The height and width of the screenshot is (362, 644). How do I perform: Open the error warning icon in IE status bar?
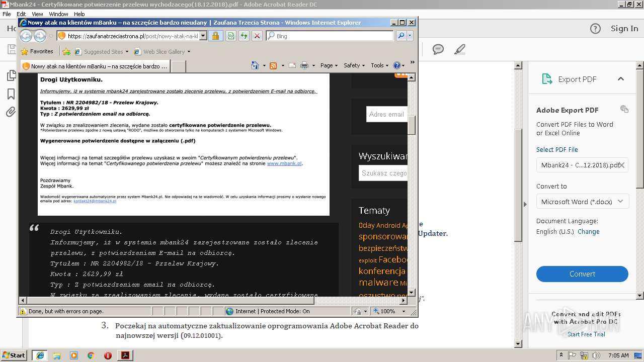pos(23,311)
